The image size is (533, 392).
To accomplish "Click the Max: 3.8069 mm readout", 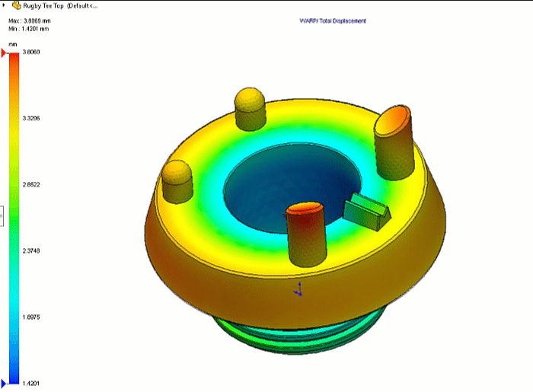I will point(30,21).
